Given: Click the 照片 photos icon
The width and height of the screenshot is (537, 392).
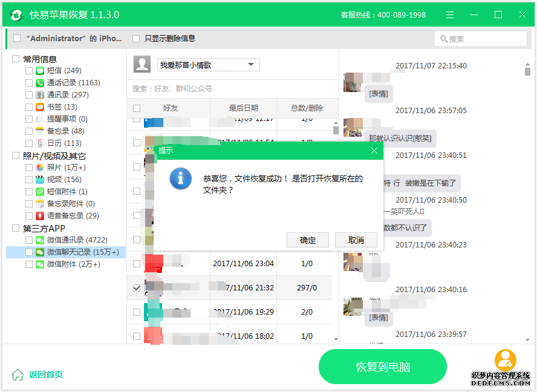Looking at the screenshot, I should [40, 167].
